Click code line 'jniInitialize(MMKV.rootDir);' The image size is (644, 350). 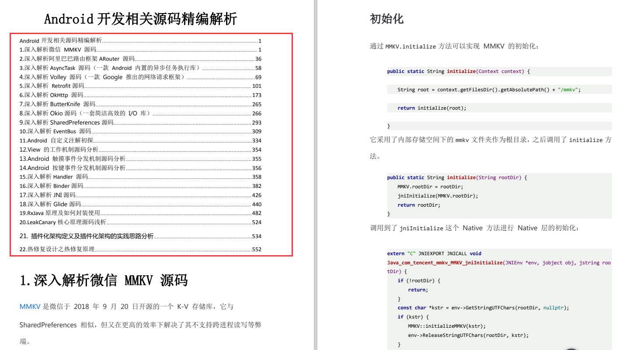point(438,196)
